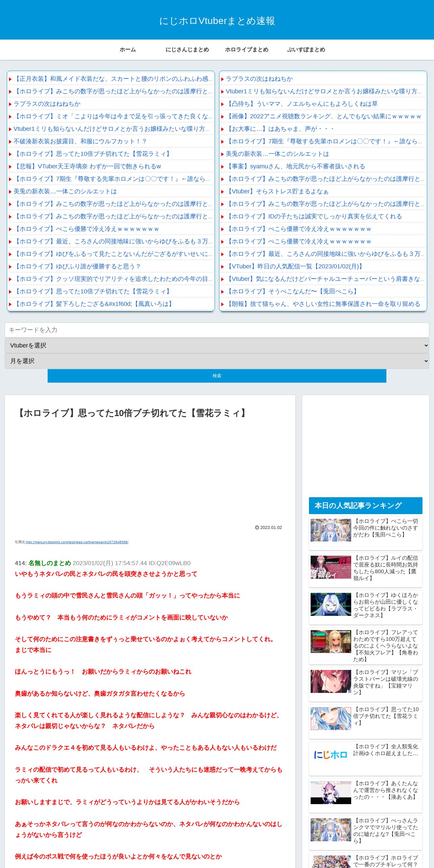Focus the キーワードを入力 search field
This screenshot has width=434, height=868.
(217, 330)
